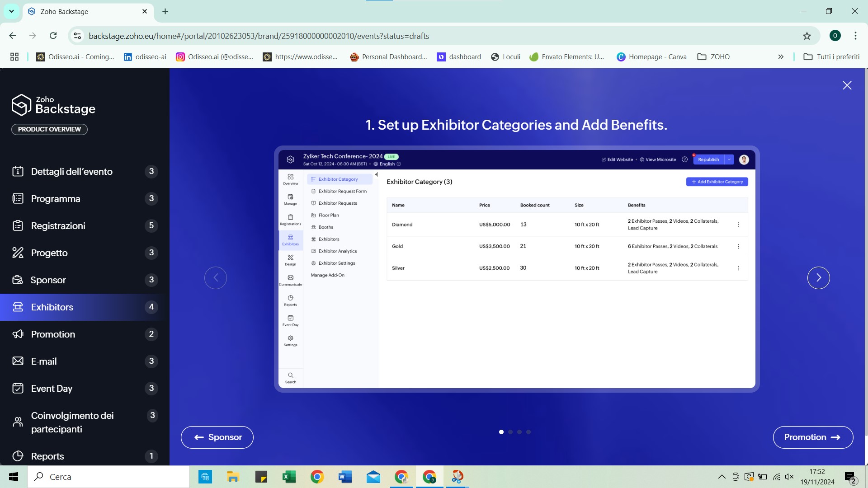Click the design tools icon beside Progetto
The image size is (868, 488).
pyautogui.click(x=18, y=253)
